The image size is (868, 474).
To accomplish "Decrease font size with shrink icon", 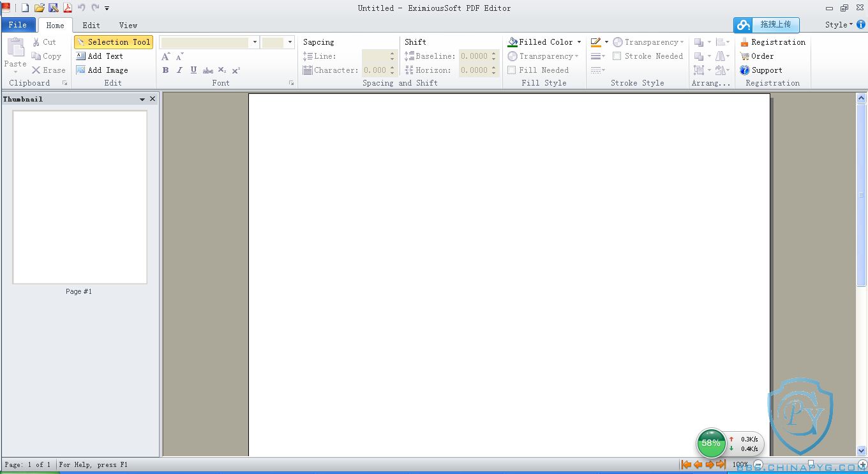I will [180, 56].
